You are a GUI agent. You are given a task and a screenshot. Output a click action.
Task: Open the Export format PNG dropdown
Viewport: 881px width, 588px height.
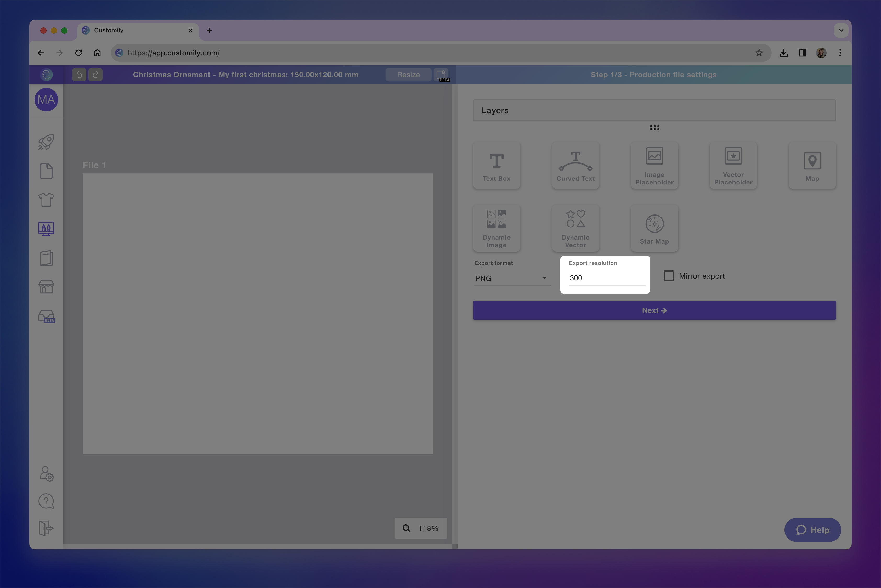click(x=512, y=278)
